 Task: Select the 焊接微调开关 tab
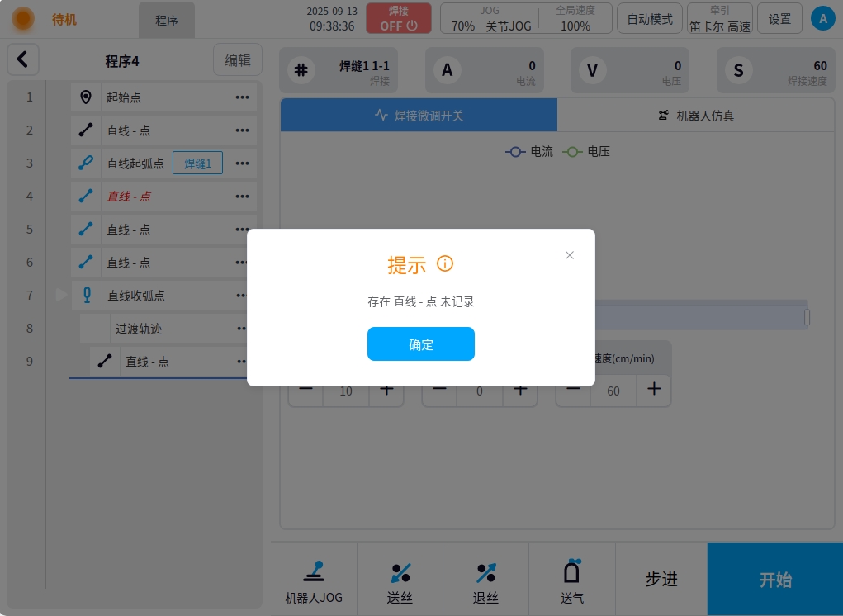pos(419,116)
